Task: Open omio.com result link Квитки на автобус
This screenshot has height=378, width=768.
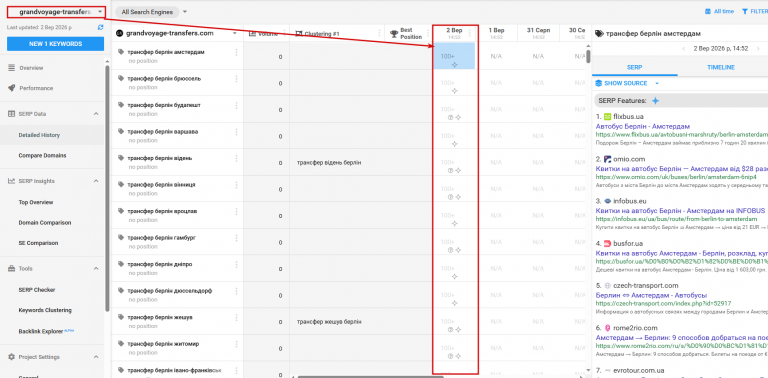Action: coord(682,168)
